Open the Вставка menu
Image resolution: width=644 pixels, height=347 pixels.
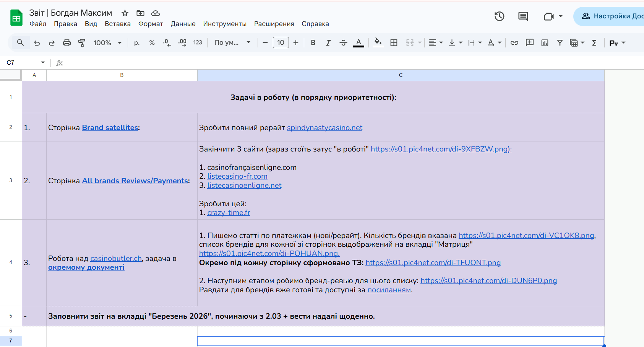tap(117, 24)
